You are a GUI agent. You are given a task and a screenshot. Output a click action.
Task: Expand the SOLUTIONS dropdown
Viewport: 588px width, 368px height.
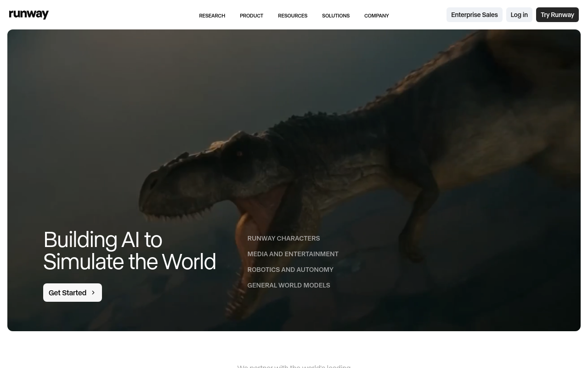(x=336, y=15)
